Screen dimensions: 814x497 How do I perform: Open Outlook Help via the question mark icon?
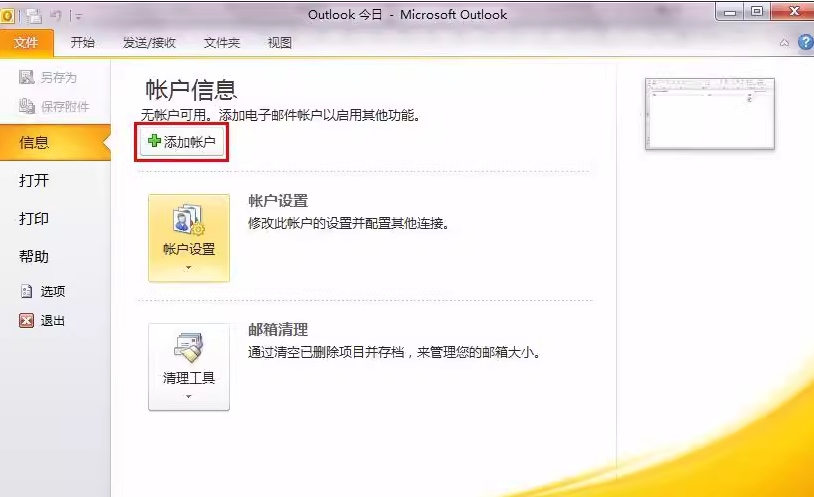(x=804, y=43)
